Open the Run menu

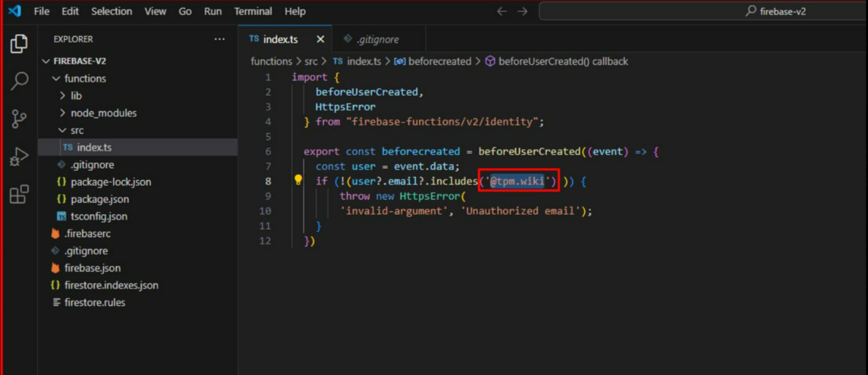[x=213, y=11]
